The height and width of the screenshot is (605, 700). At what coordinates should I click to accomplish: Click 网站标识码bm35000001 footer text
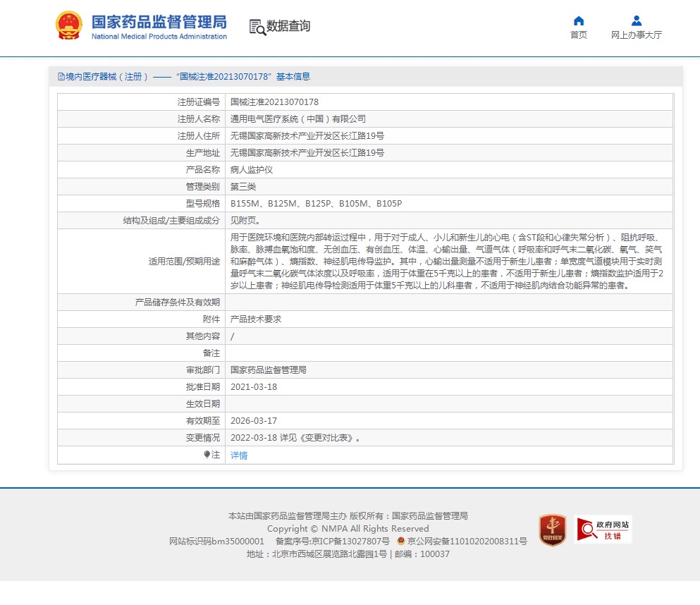(216, 541)
